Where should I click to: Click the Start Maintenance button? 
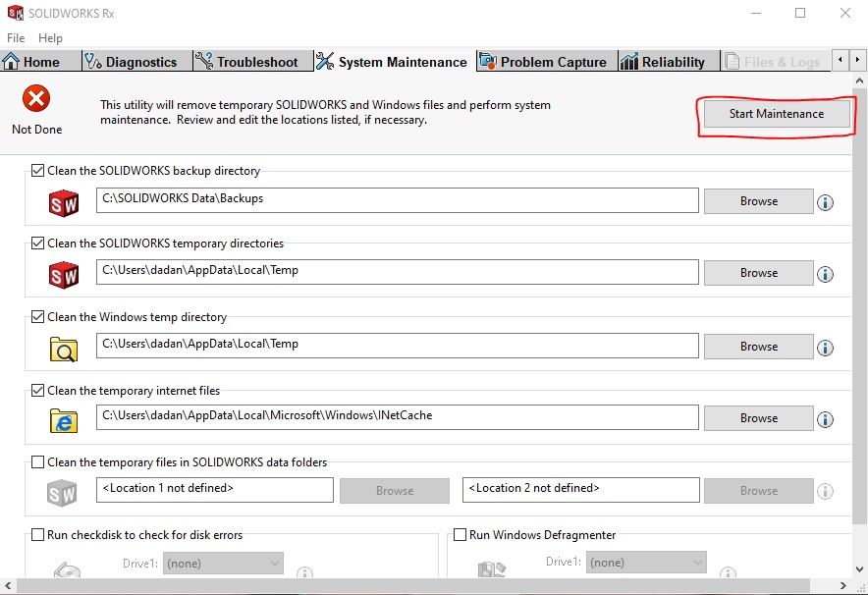[x=777, y=114]
